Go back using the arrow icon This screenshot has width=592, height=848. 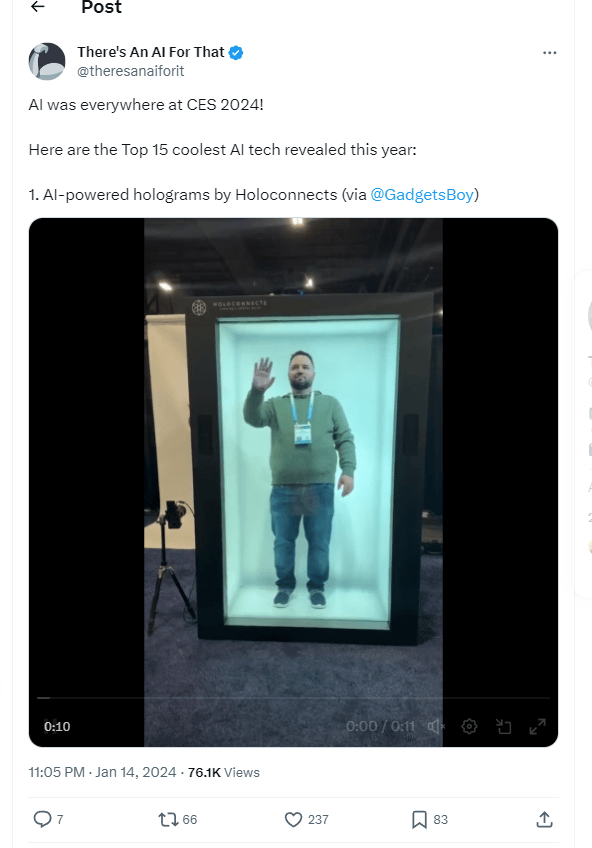tap(37, 6)
